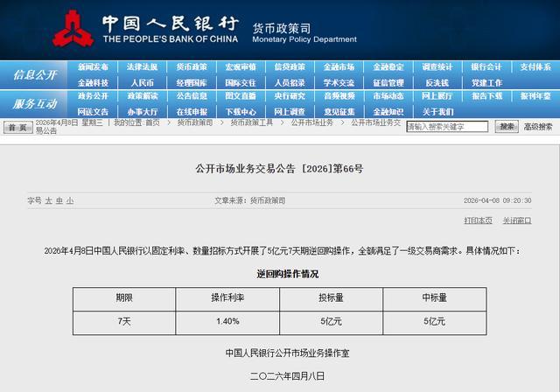560x392 pixels.
Task: Open the 金融市场 navigation item
Action: click(339, 67)
